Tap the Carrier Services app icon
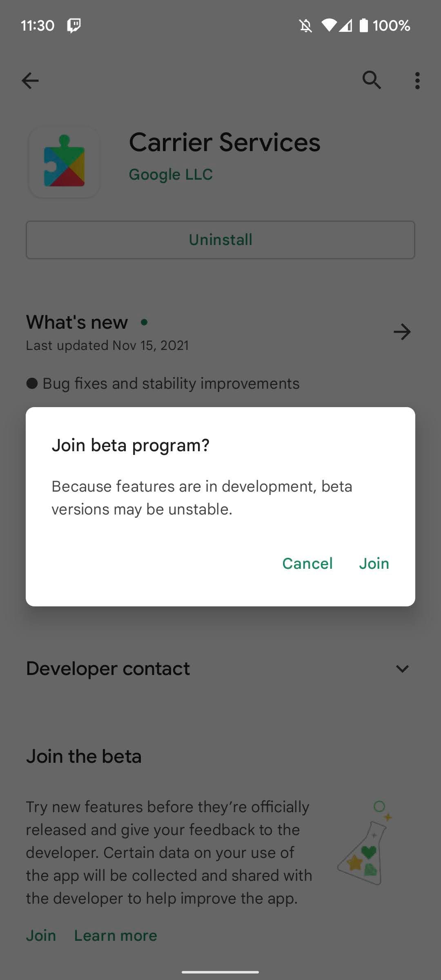 click(x=64, y=162)
